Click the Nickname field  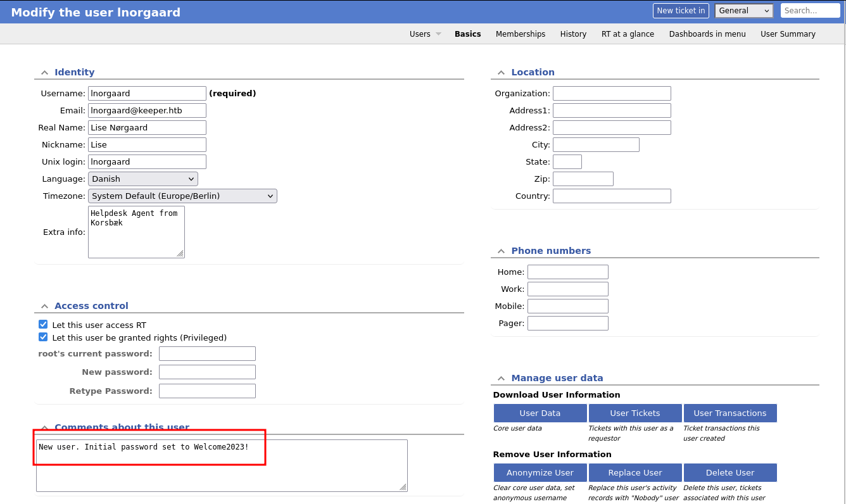click(x=147, y=145)
